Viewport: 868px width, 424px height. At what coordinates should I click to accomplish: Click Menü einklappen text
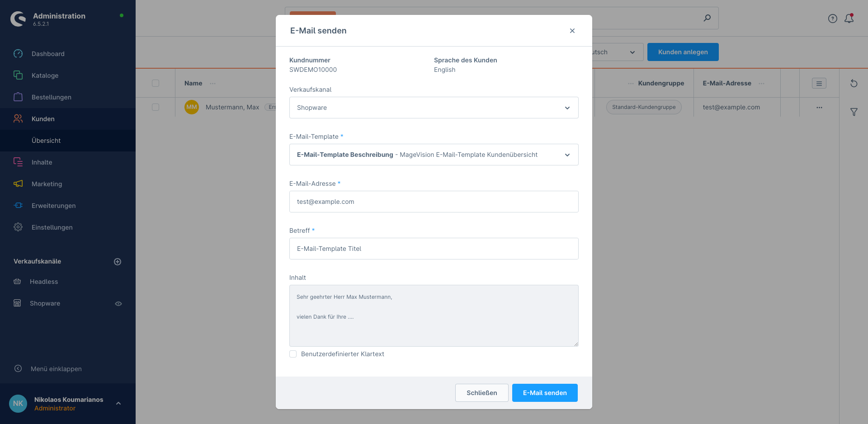[56, 369]
